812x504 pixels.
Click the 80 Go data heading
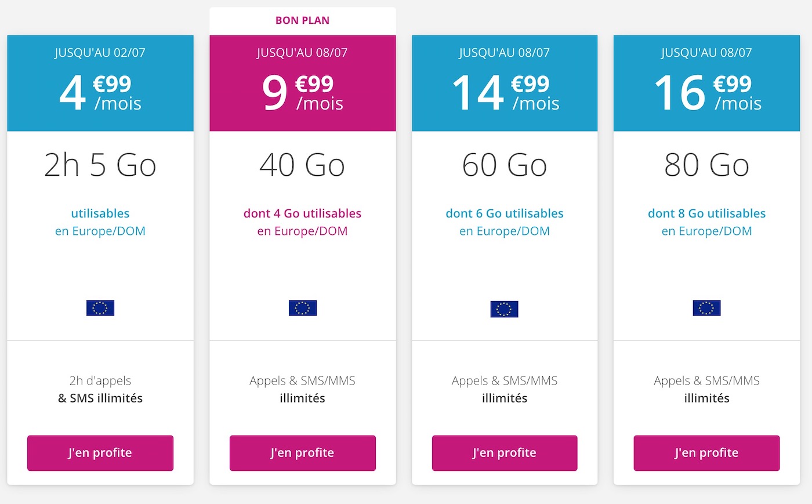(x=706, y=165)
